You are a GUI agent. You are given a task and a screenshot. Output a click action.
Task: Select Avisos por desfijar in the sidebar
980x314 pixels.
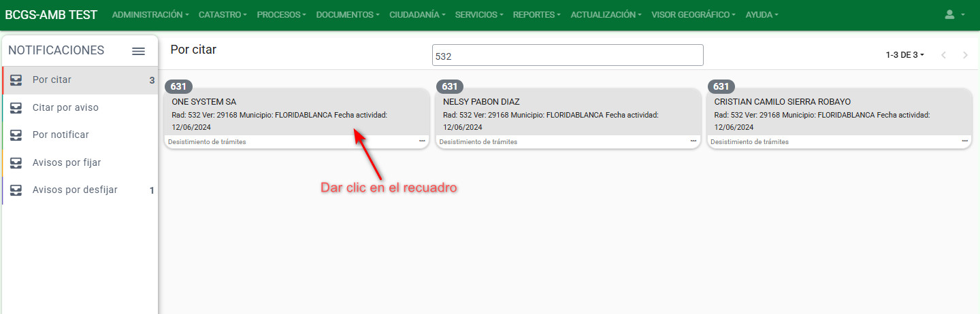(75, 190)
